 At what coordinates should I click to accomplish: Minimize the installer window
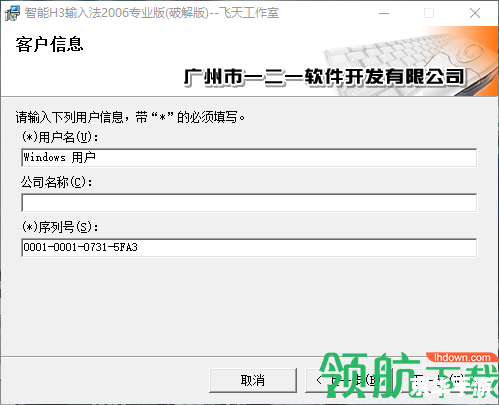[384, 13]
